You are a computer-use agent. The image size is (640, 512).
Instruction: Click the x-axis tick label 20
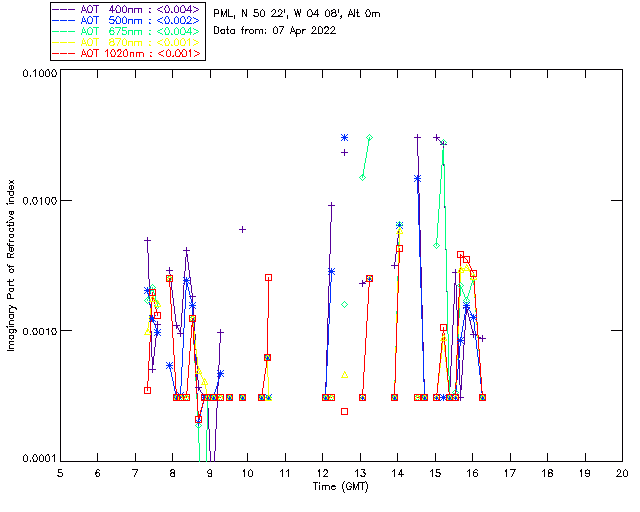click(x=622, y=472)
